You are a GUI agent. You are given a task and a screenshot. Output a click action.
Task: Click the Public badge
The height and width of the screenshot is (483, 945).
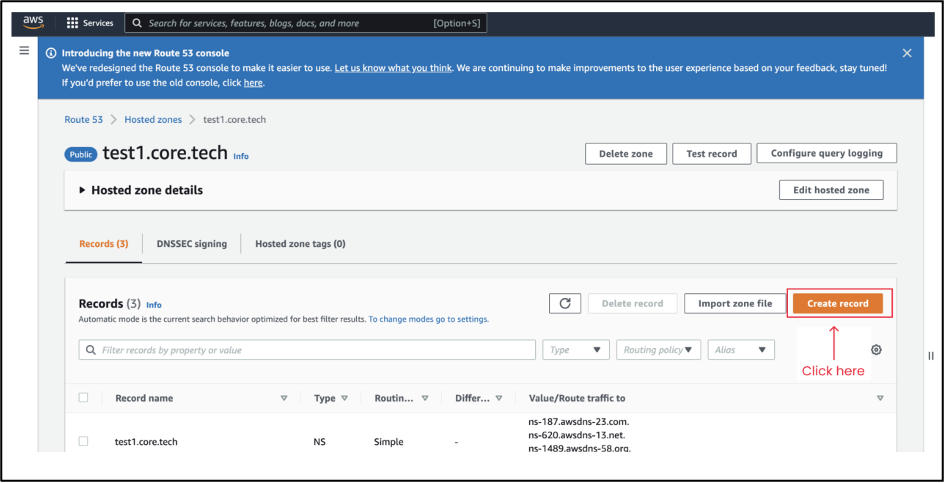coord(81,154)
